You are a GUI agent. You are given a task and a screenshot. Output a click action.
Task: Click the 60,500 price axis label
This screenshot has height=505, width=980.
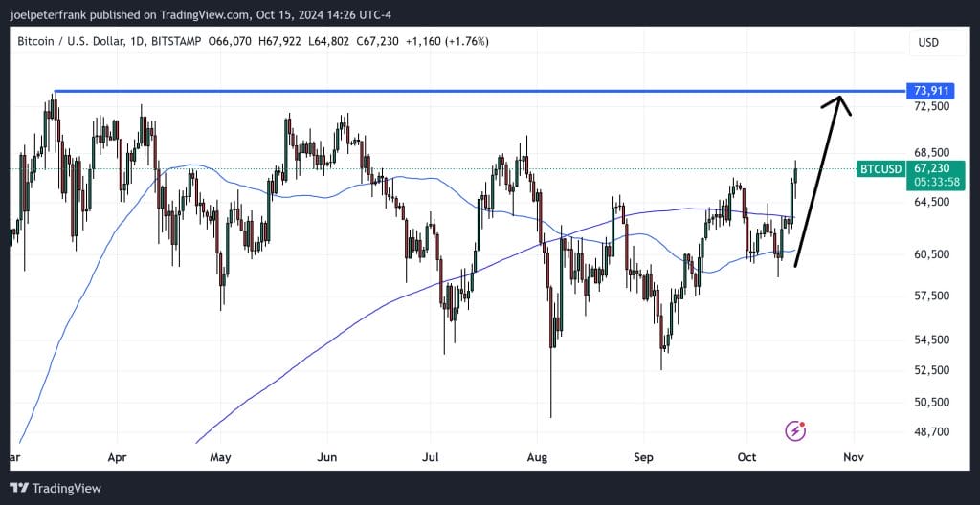coord(931,254)
